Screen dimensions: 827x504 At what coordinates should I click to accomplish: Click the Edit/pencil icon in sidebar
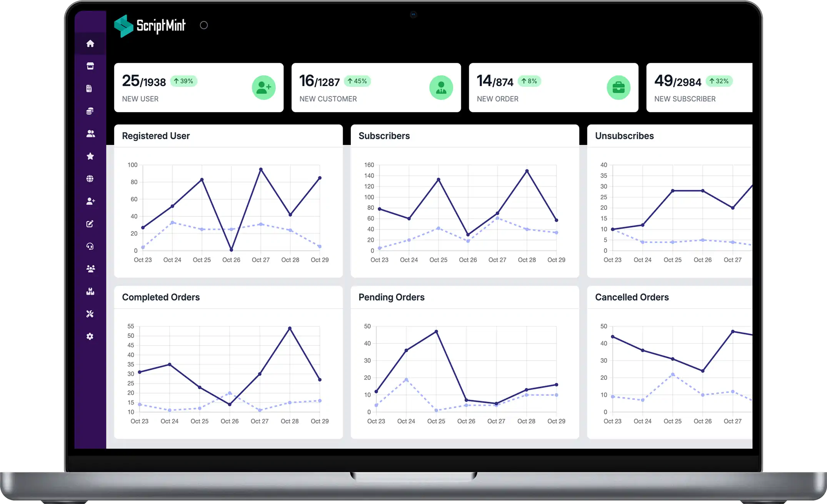(x=90, y=224)
